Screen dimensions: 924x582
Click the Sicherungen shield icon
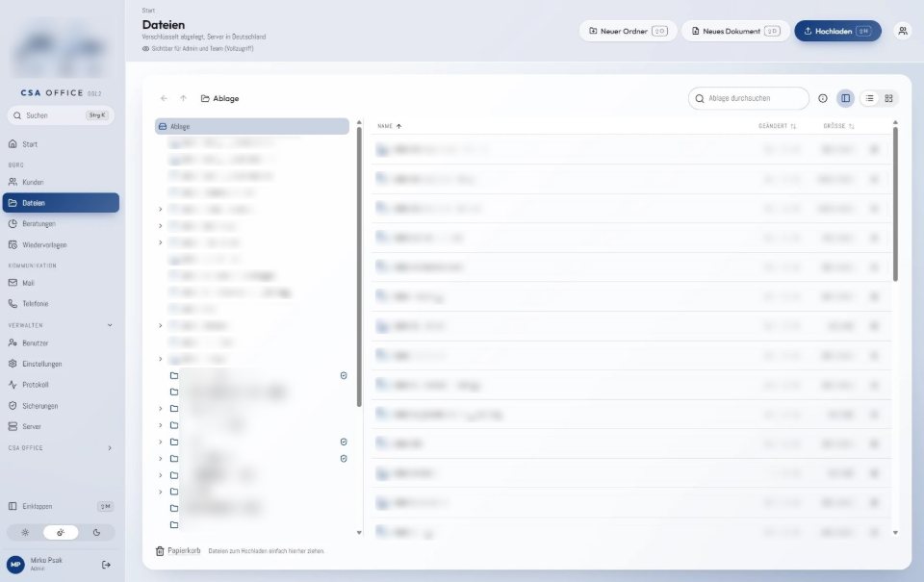13,406
